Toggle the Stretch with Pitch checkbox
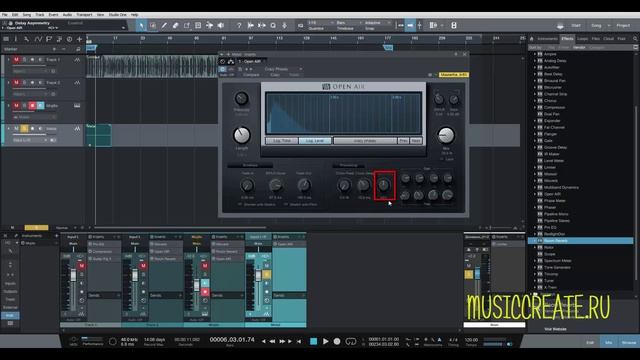Image resolution: width=640 pixels, height=360 pixels. pyautogui.click(x=286, y=204)
